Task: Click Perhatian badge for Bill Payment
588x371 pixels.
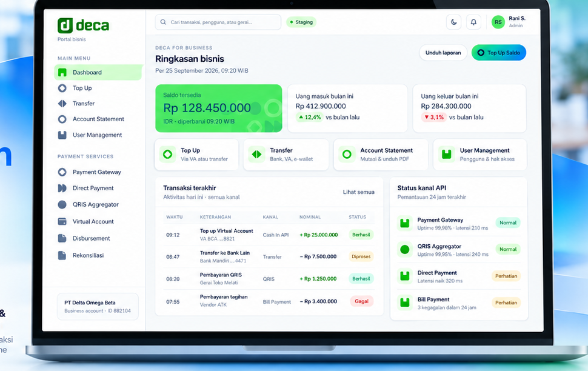Action: point(506,302)
